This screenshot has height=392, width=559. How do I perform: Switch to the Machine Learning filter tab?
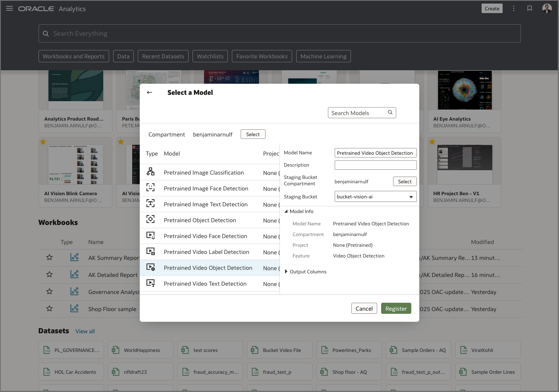pyautogui.click(x=323, y=56)
